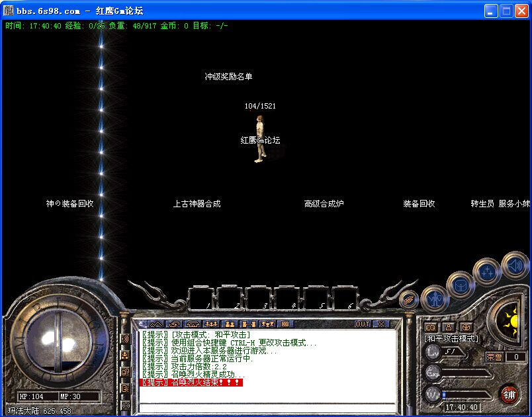Toggle the sound speaker round button
Screen dimensions: 532x417
click(515, 265)
